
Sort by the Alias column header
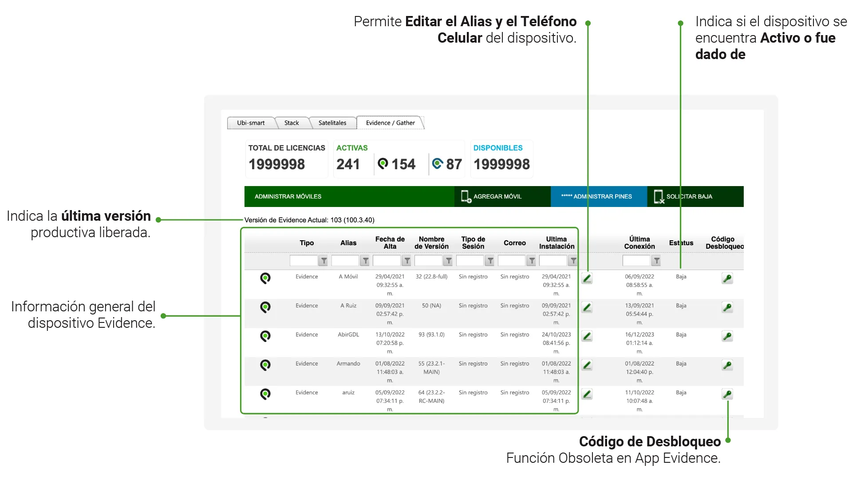pos(348,243)
